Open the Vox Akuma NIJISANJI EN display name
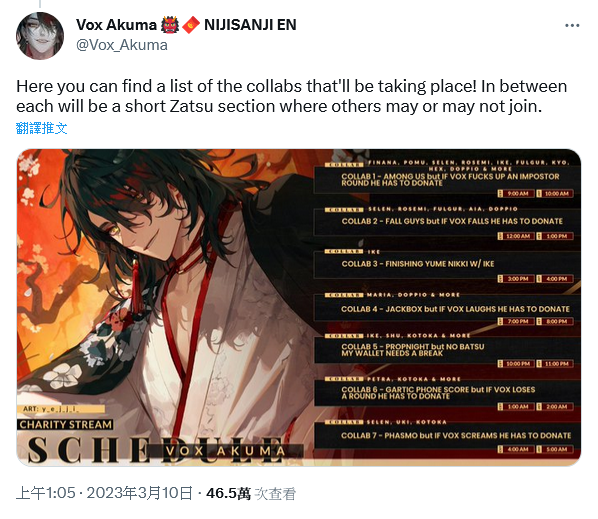Image resolution: width=598 pixels, height=519 pixels. [186, 25]
